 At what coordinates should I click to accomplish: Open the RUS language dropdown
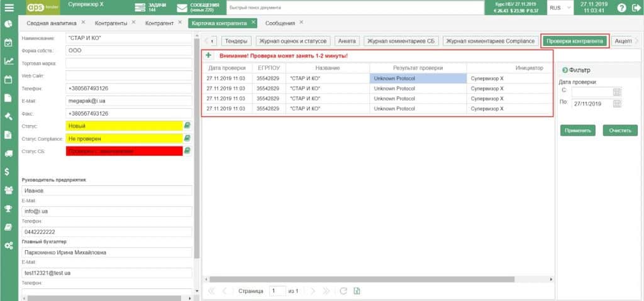(x=560, y=8)
